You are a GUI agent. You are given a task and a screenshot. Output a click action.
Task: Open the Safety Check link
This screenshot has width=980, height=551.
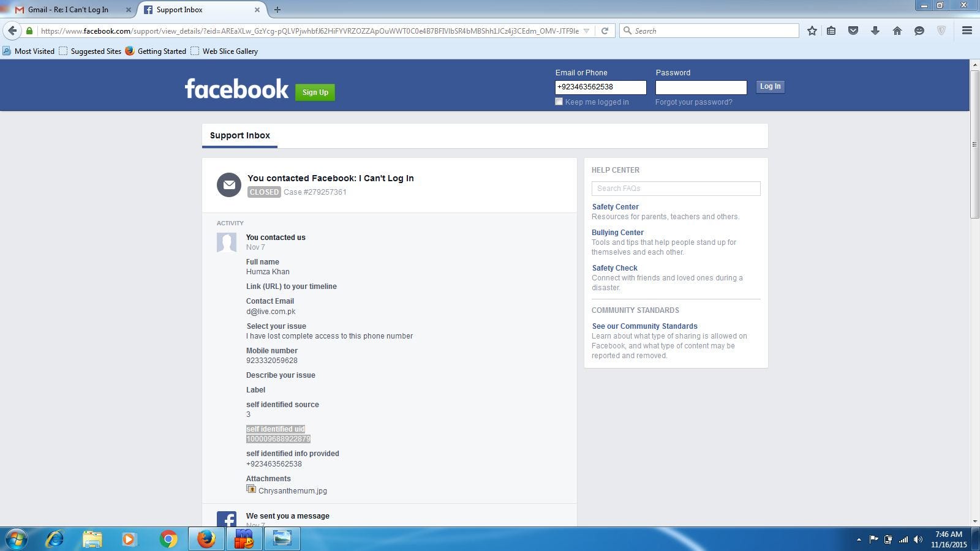[615, 268]
